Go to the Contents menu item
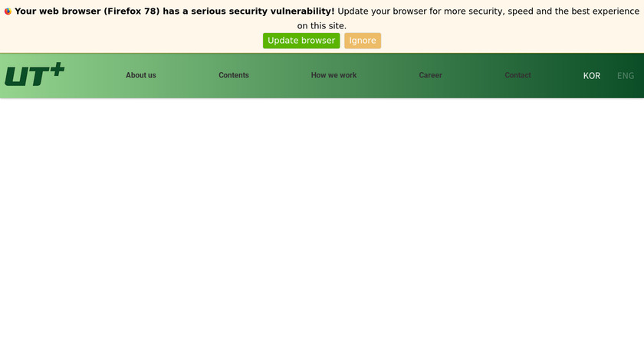This screenshot has height=362, width=644. click(234, 75)
